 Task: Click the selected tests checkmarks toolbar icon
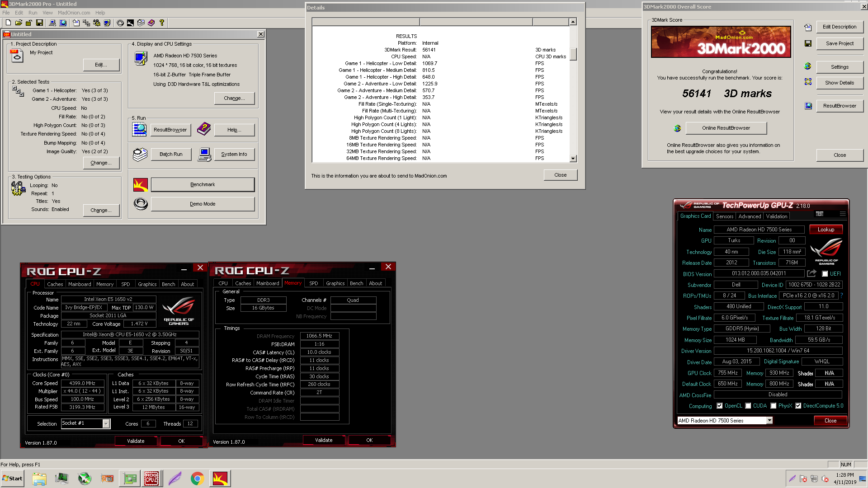pos(86,23)
